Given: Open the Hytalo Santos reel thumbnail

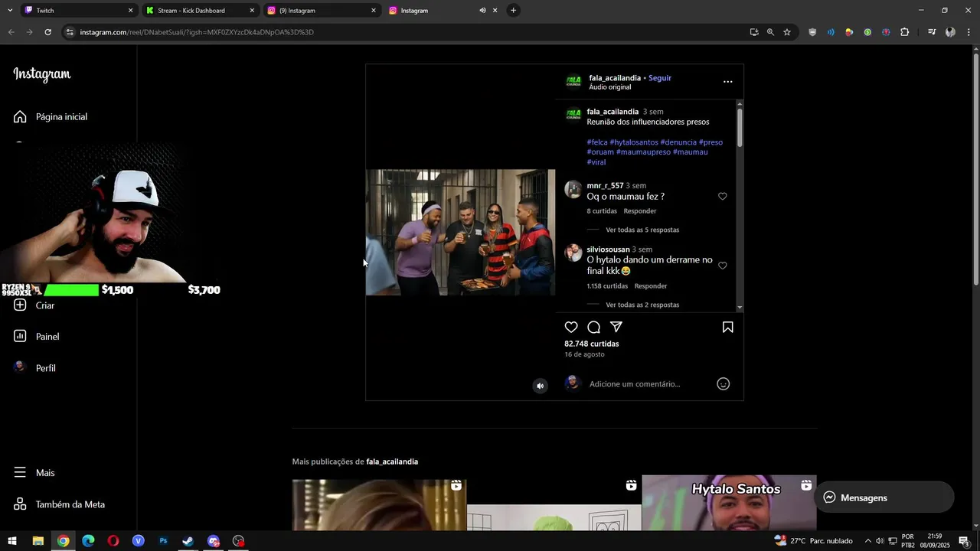Looking at the screenshot, I should 729,503.
